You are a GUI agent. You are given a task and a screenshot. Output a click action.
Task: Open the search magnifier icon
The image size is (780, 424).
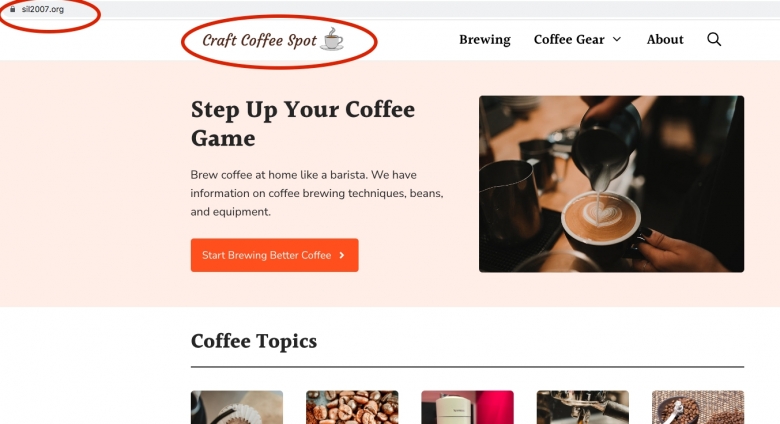click(x=714, y=39)
